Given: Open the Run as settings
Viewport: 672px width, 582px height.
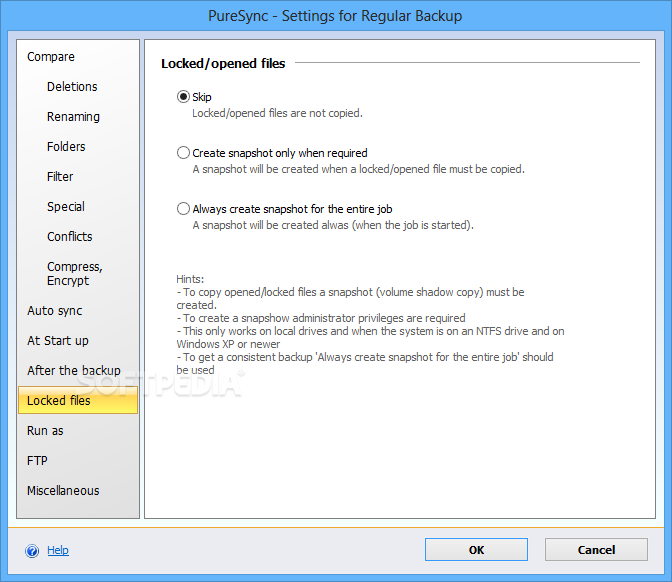Looking at the screenshot, I should tap(45, 431).
